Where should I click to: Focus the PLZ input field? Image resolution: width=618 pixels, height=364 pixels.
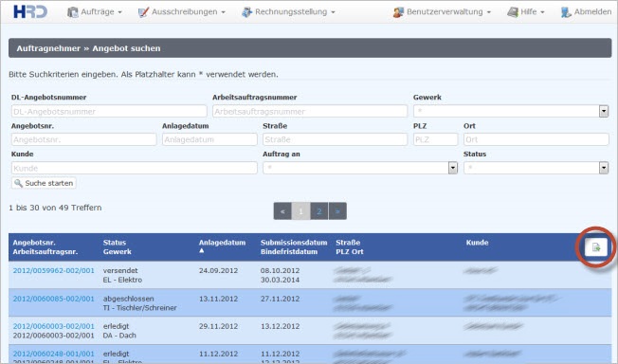coord(435,139)
